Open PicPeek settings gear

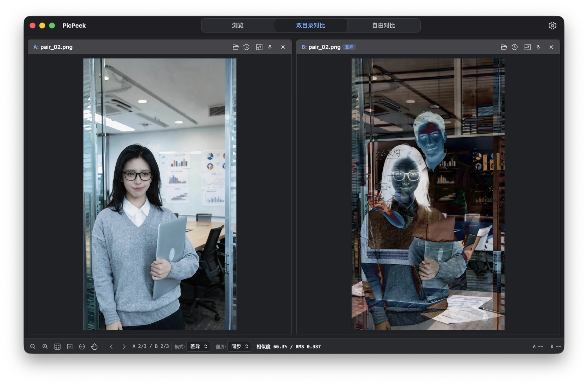[x=552, y=26]
